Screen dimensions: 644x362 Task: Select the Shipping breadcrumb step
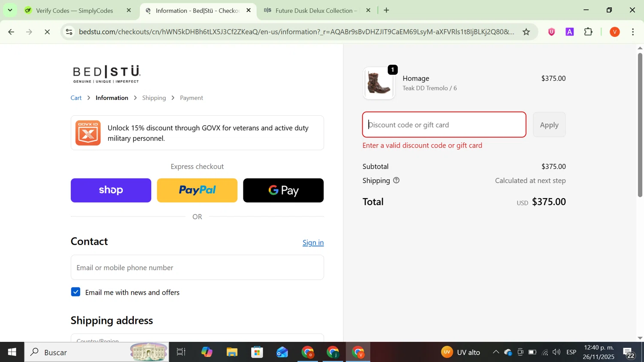(154, 98)
